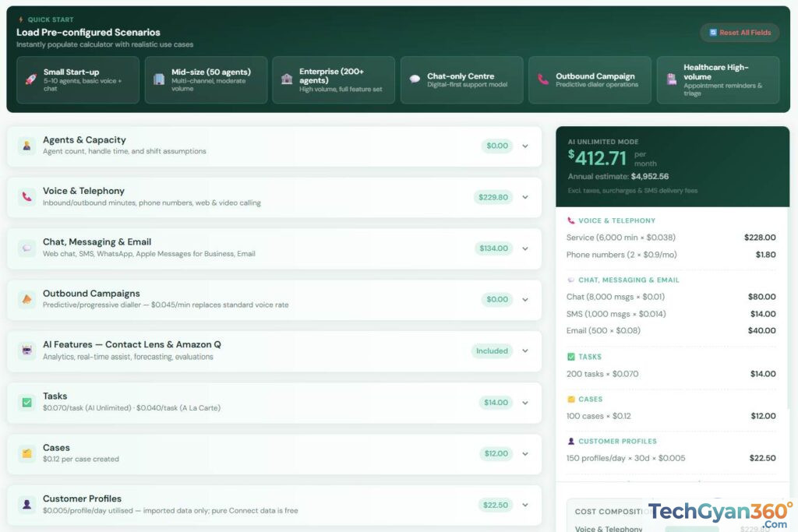
Task: Click the $12.00 badge on Cases row
Action: click(496, 453)
